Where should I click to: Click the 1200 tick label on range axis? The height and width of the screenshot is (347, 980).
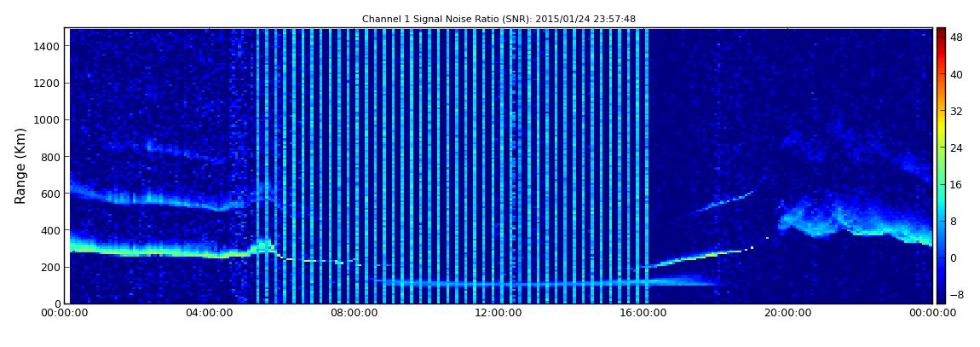click(48, 84)
